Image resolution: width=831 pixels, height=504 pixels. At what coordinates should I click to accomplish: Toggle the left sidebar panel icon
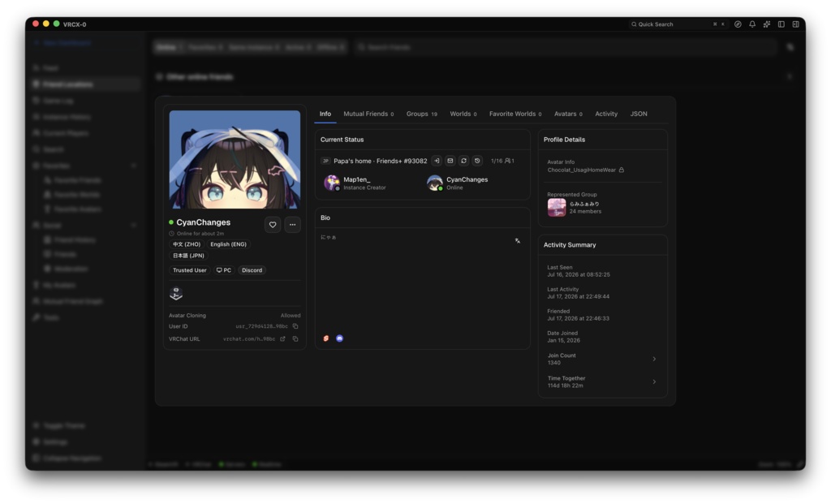pyautogui.click(x=781, y=24)
